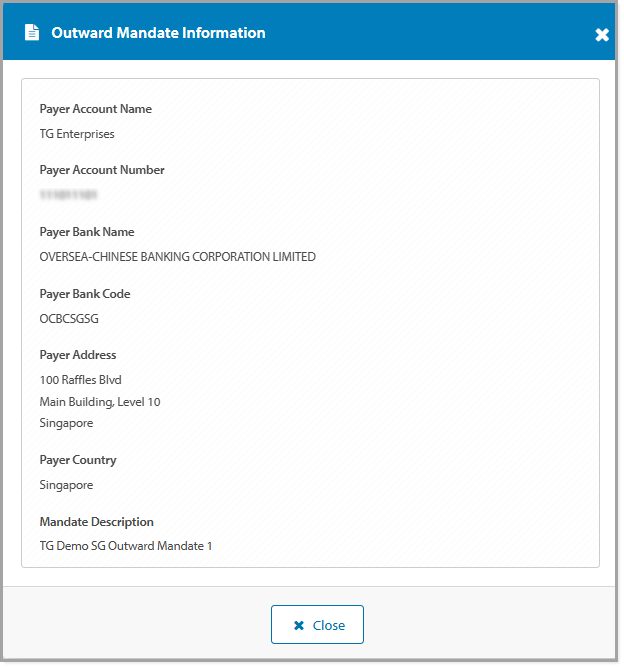Dismiss the dialog with the header X icon
This screenshot has height=668, width=624.
click(601, 35)
